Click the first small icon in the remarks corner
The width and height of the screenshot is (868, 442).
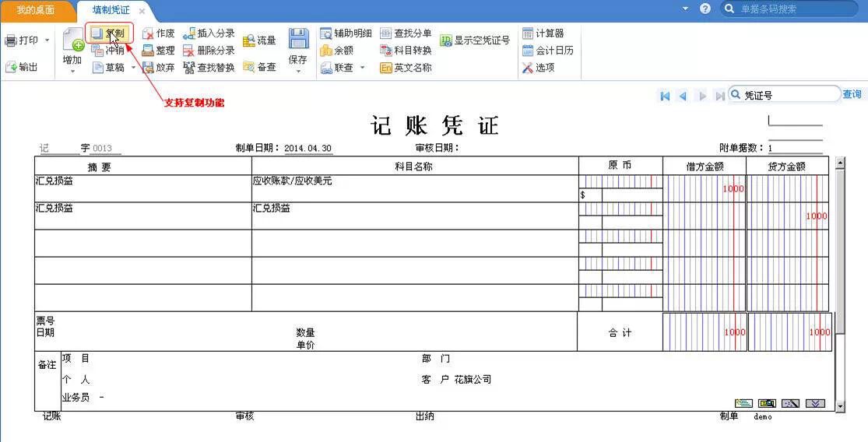(743, 403)
